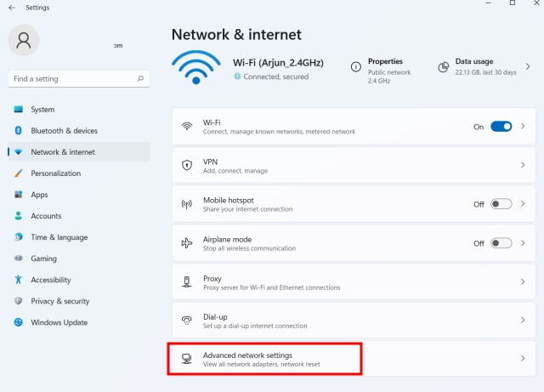544x392 pixels.
Task: Click the Proxy server icon
Action: tap(187, 281)
